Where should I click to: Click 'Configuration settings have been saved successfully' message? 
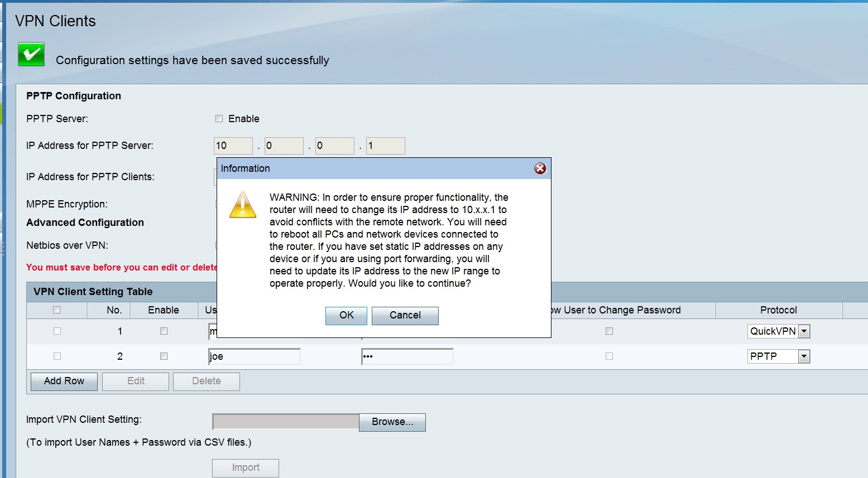pyautogui.click(x=193, y=60)
